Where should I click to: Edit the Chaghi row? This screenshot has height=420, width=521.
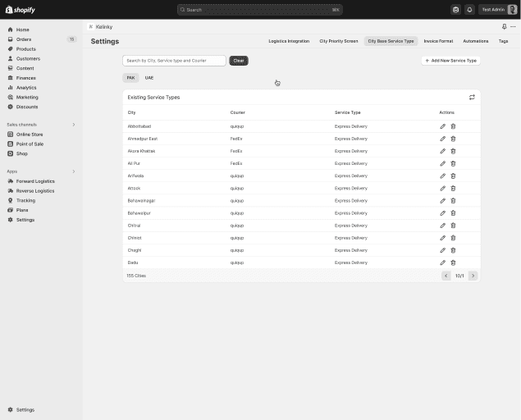442,250
